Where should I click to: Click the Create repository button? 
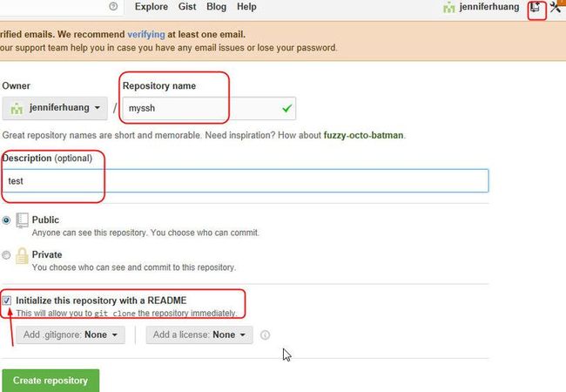coord(51,381)
